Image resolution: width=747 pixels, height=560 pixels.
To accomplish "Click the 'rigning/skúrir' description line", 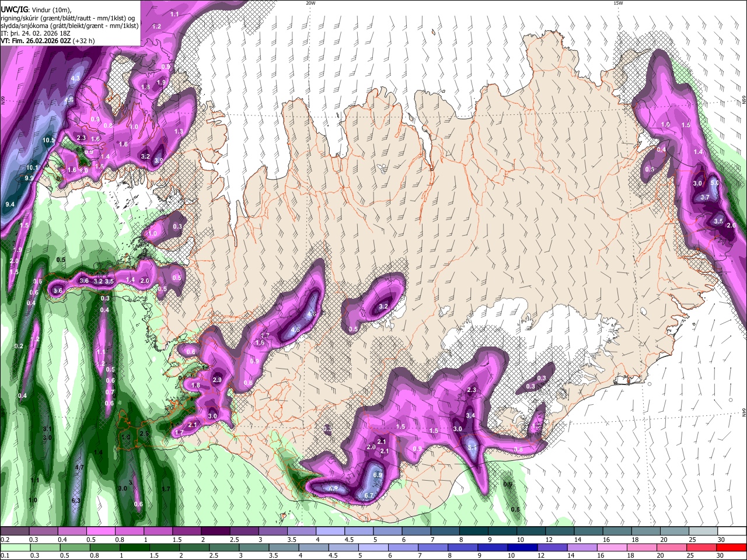I will click(68, 17).
